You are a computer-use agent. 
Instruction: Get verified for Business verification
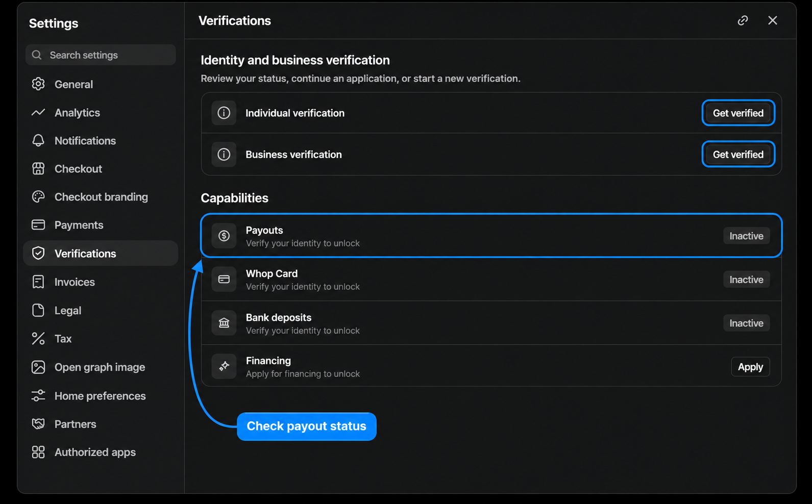pyautogui.click(x=738, y=154)
